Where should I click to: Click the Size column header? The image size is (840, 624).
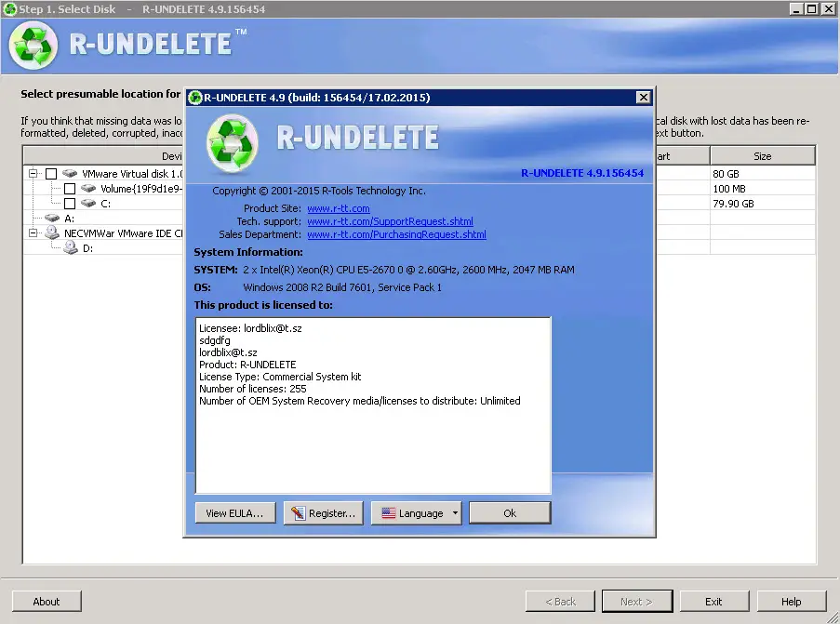click(x=762, y=156)
